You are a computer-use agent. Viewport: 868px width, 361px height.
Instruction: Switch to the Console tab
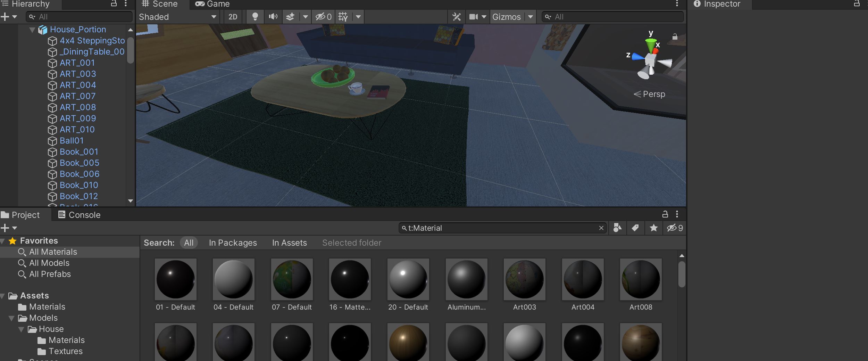click(x=80, y=215)
